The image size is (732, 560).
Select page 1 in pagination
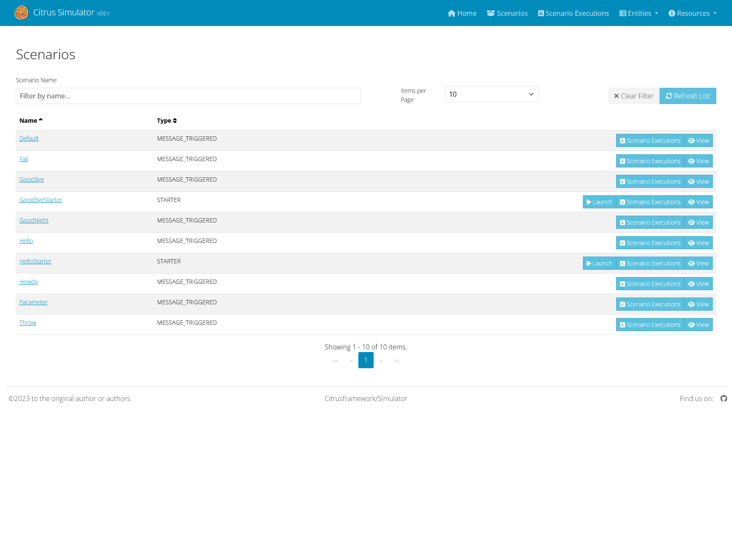coord(366,360)
